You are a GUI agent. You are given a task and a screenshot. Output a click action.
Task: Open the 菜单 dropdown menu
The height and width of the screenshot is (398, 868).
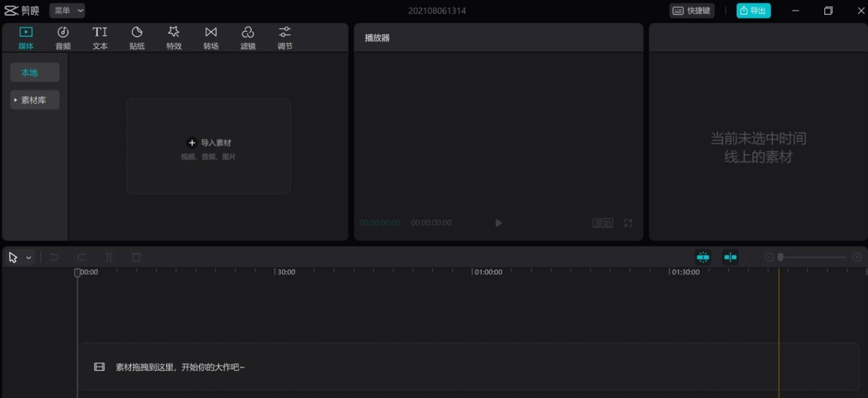[67, 10]
